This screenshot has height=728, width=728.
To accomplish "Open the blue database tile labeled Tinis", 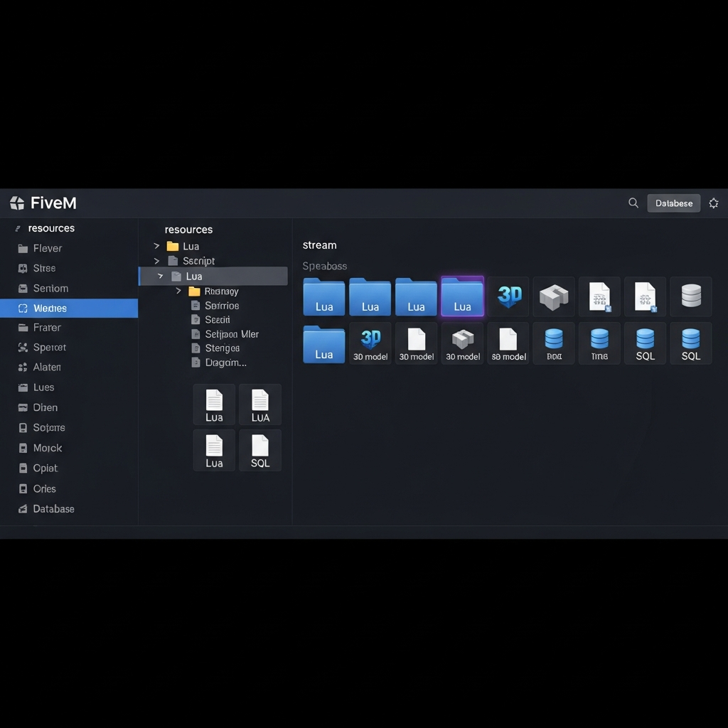I will coord(599,343).
